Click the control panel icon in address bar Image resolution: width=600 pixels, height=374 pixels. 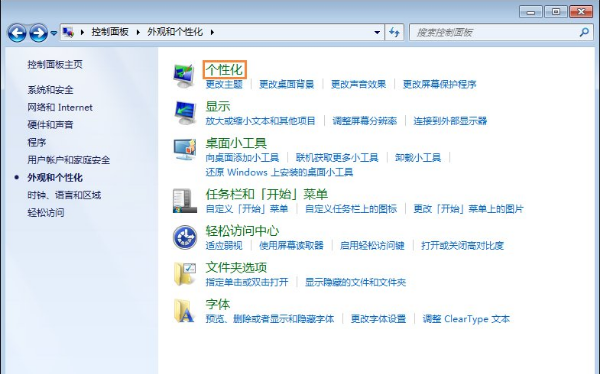68,32
